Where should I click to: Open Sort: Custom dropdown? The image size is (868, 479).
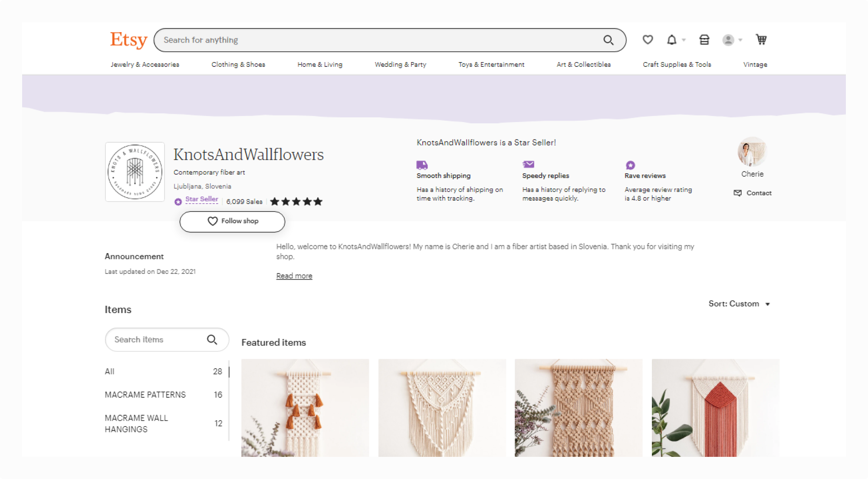[x=739, y=304]
